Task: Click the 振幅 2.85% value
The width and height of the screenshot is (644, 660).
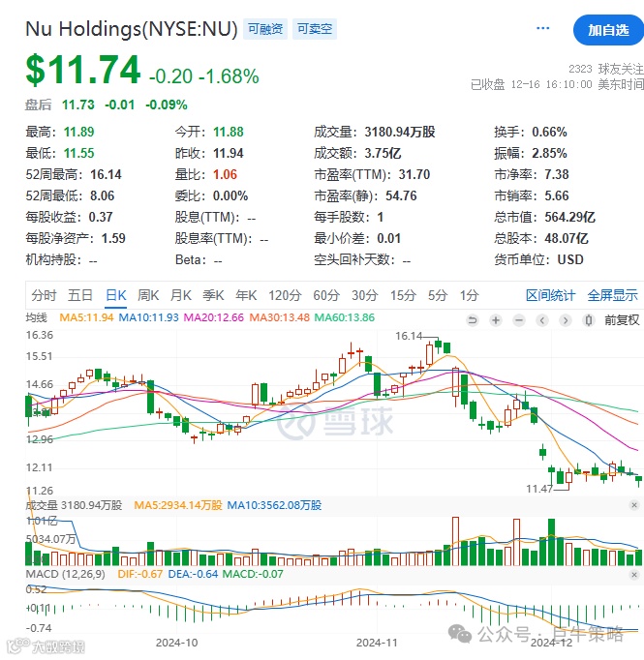Action: tap(549, 153)
